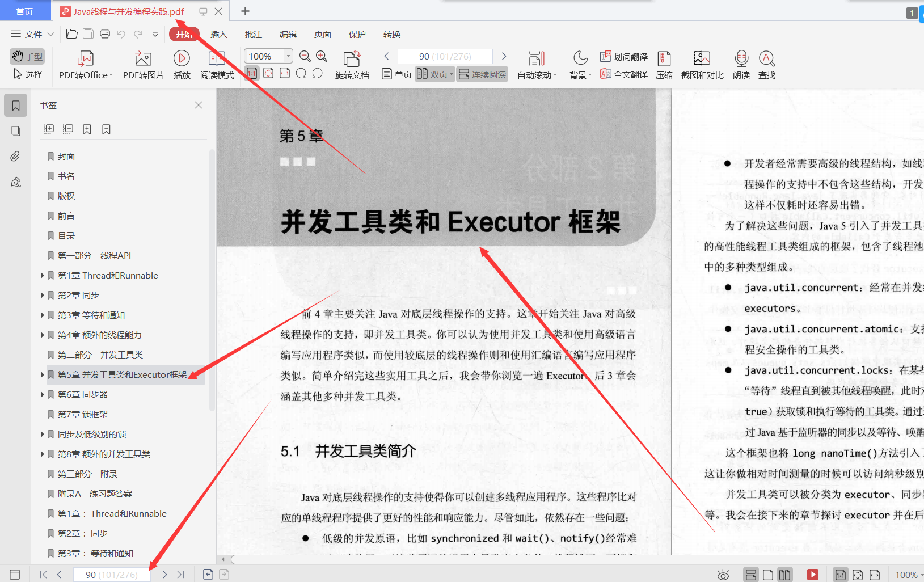Zoom in the document

click(x=322, y=56)
